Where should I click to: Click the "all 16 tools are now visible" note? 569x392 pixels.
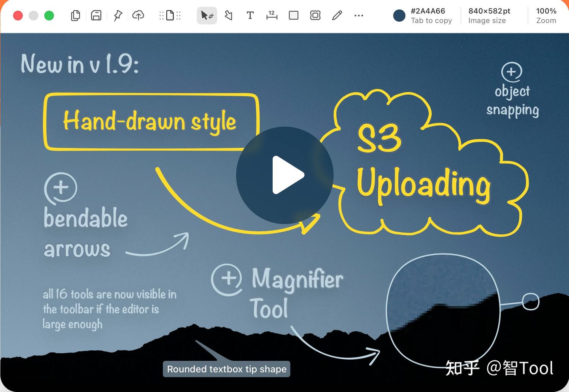pos(109,309)
